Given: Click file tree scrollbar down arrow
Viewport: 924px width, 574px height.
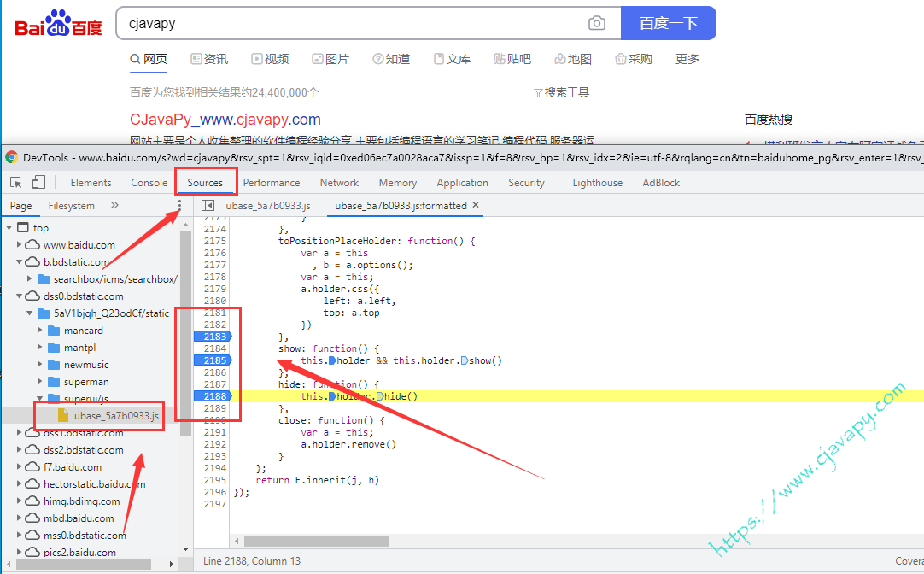Looking at the screenshot, I should click(185, 549).
